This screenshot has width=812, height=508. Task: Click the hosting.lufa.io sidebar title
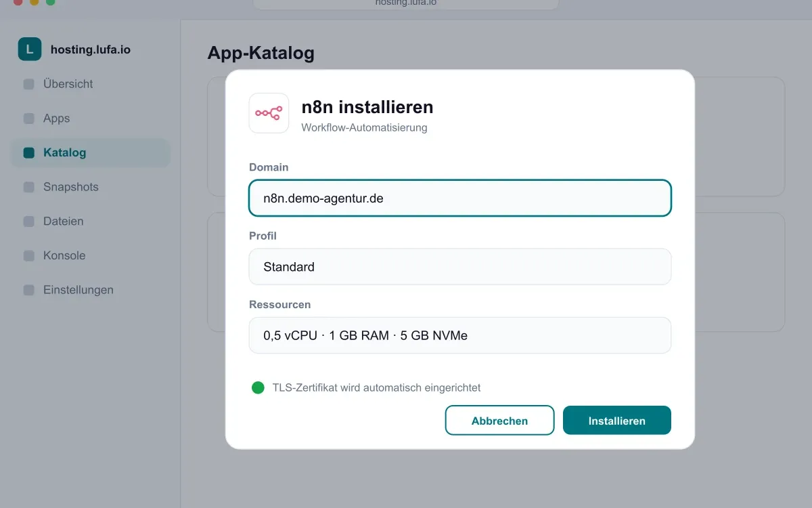[x=91, y=49]
